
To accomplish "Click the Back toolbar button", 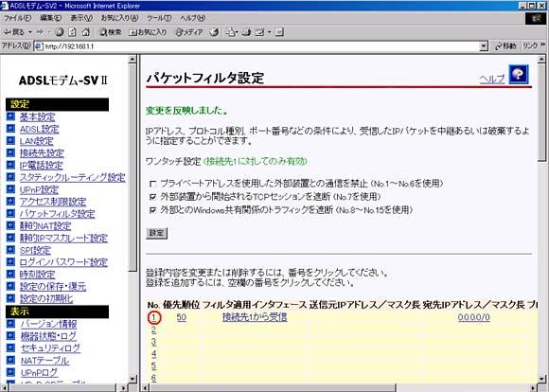I will coord(14,32).
